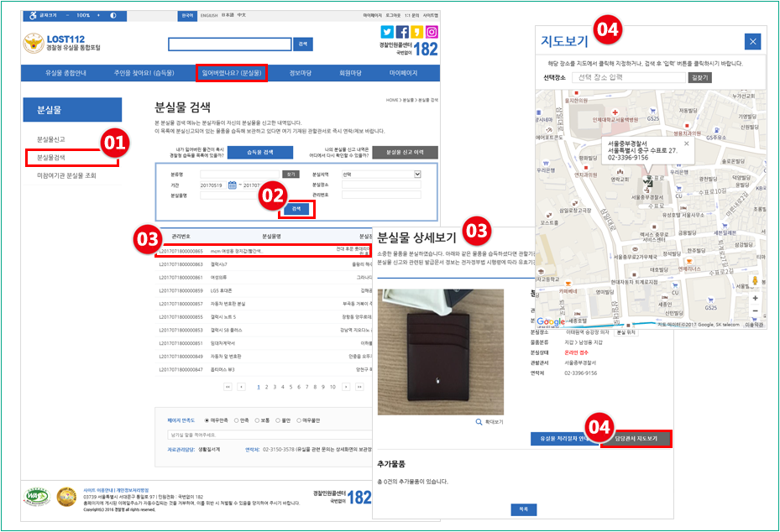Select 분실물신고 in the left sidebar
This screenshot has width=780, height=532.
click(50, 139)
